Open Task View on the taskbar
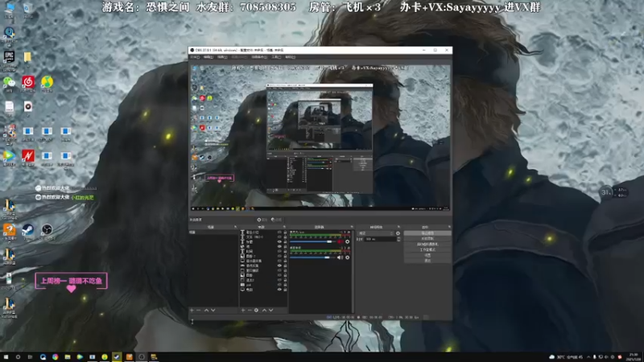The image size is (644, 362). tap(30, 357)
